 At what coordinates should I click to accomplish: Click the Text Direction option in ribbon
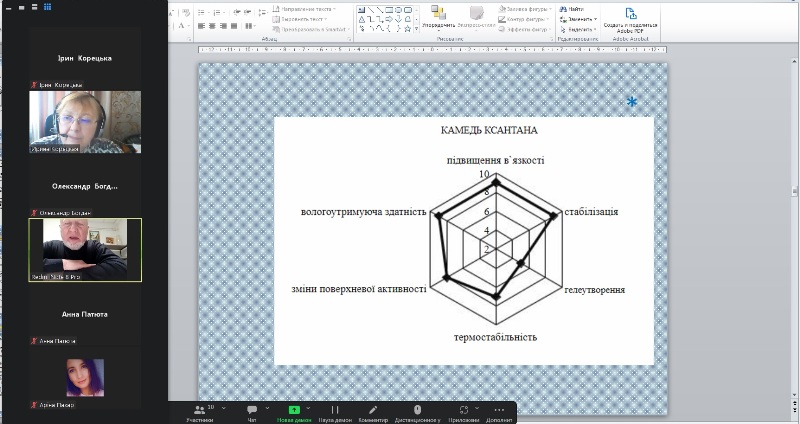304,9
